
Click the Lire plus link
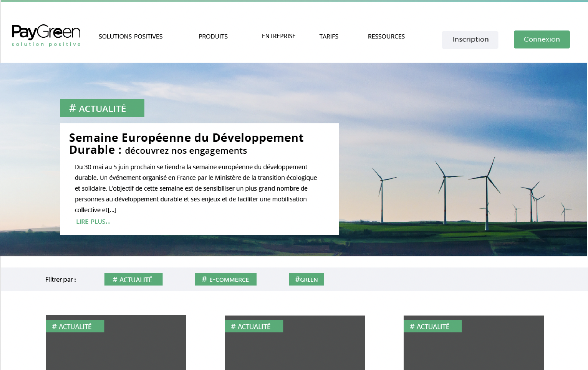click(93, 222)
